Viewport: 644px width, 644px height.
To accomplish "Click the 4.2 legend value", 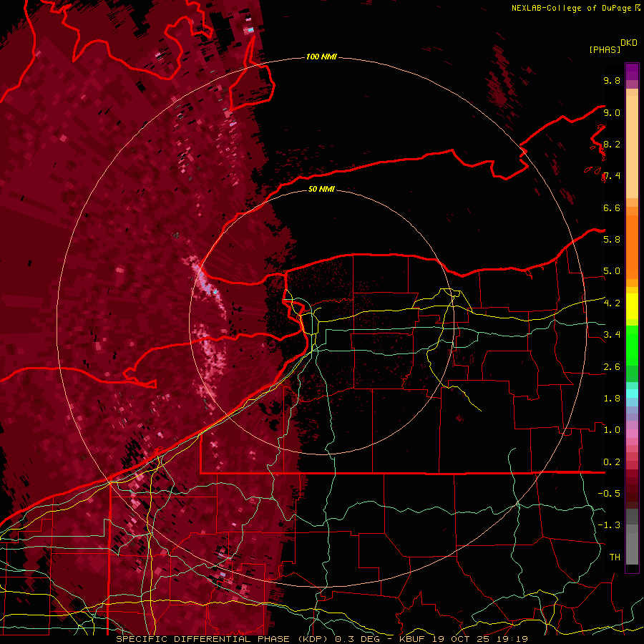I will pyautogui.click(x=612, y=303).
